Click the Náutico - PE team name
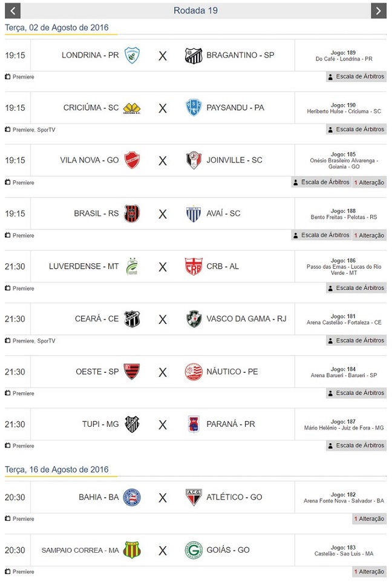Viewport: 392px width, 586px height. click(x=232, y=372)
